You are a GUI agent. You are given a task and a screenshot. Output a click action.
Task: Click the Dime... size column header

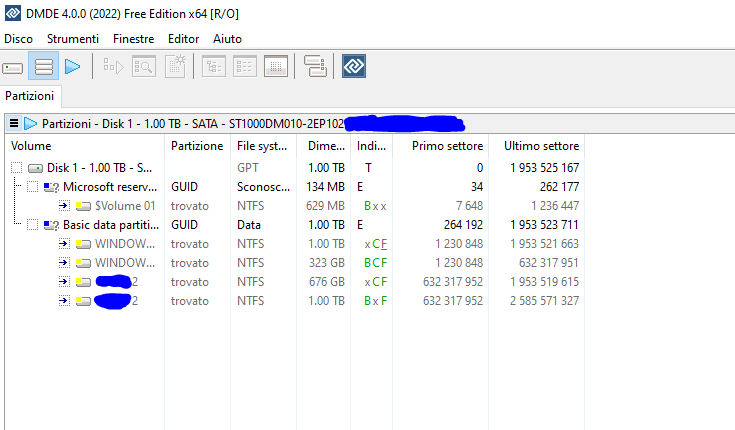tap(323, 146)
